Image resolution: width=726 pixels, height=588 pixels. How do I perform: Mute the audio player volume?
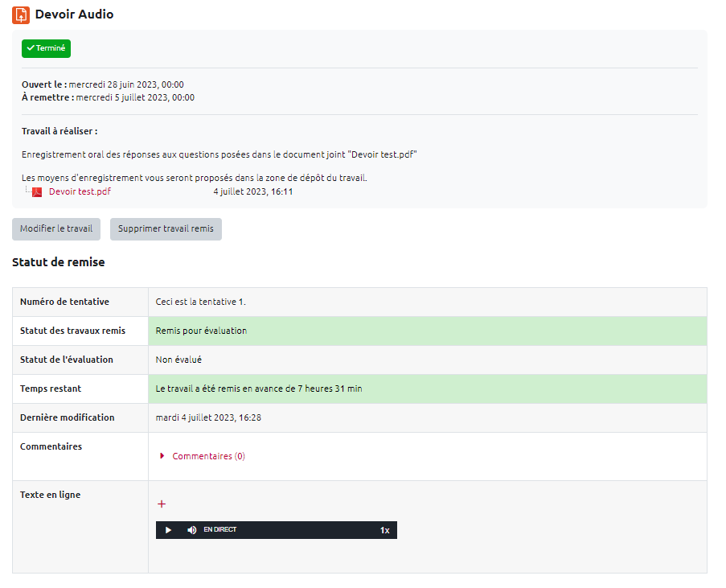coord(191,530)
